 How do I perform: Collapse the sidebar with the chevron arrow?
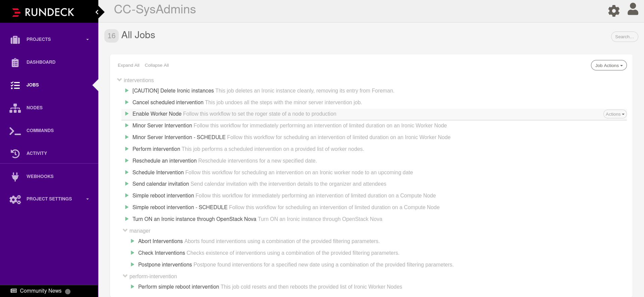[x=97, y=12]
